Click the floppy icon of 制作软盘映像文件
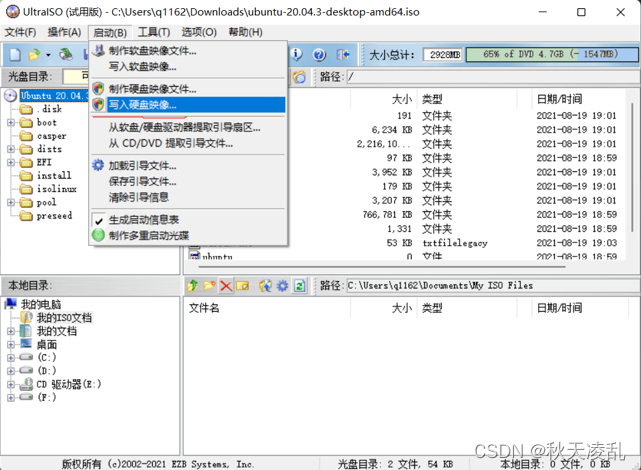Screen dimensions: 641x470 click(99, 51)
